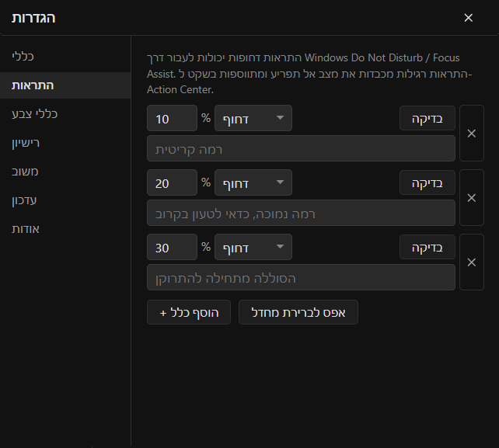The width and height of the screenshot is (499, 448).
Task: Click the הוסף כלל + button
Action: coord(189,312)
